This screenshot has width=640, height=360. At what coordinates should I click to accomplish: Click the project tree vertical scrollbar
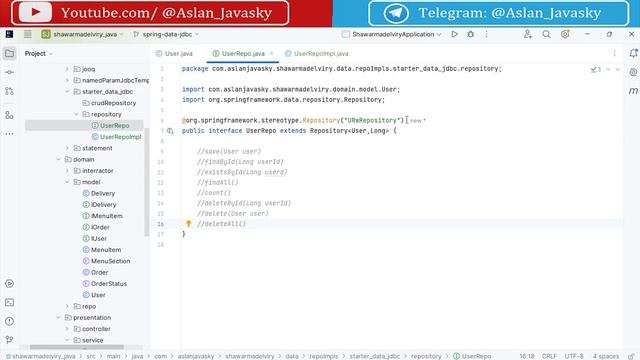pyautogui.click(x=147, y=182)
